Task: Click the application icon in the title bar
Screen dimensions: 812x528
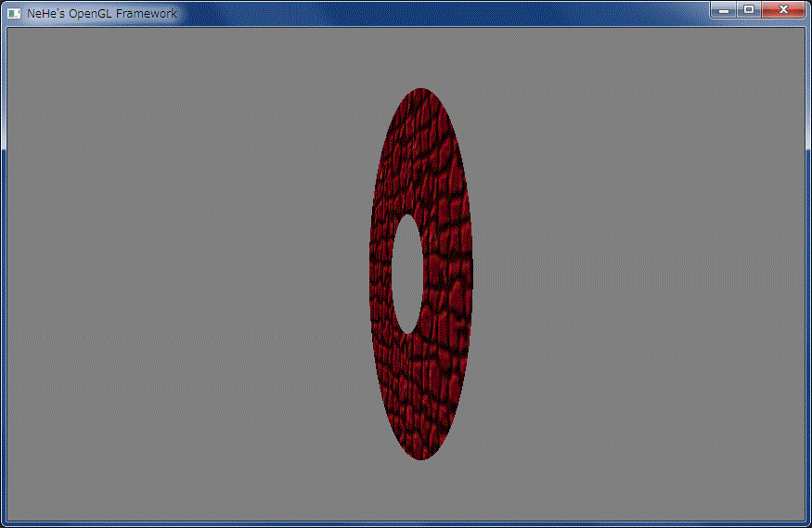Action: point(14,14)
